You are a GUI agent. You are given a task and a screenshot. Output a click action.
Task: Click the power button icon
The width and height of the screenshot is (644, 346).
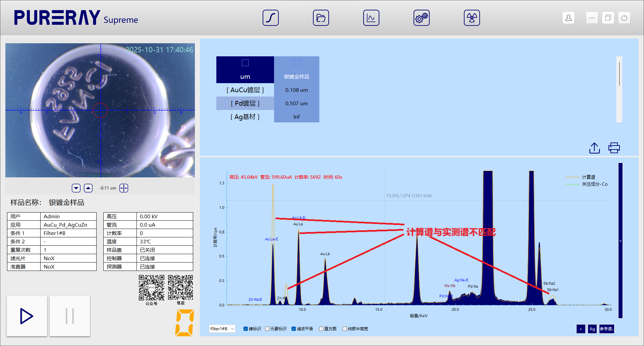tap(624, 18)
